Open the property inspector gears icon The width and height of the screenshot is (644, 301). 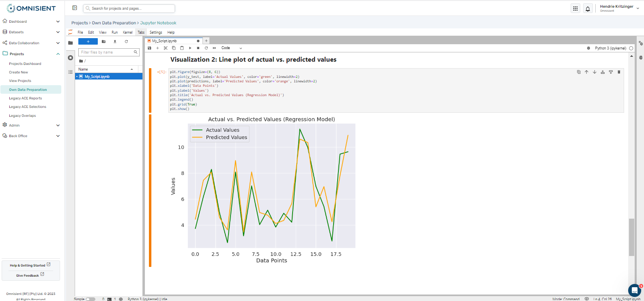tap(641, 43)
